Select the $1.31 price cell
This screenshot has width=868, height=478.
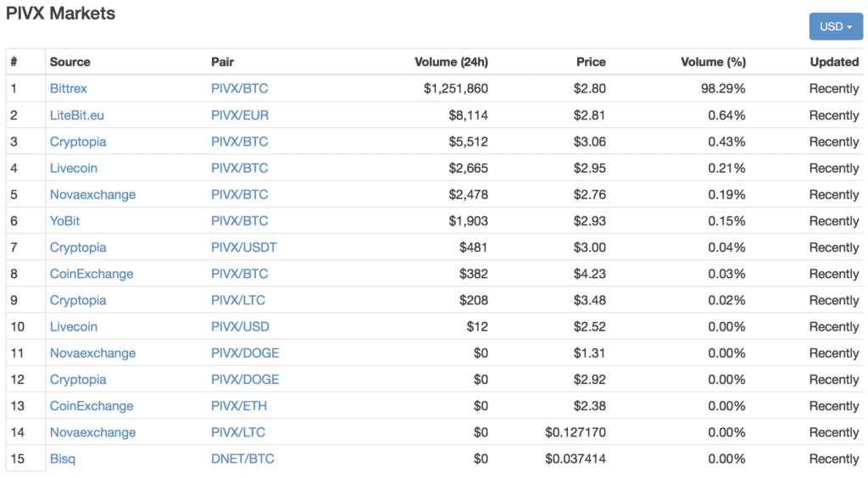point(590,353)
